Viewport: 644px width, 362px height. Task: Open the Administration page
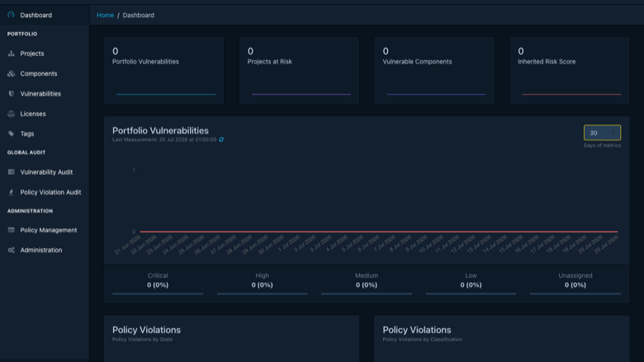point(45,250)
